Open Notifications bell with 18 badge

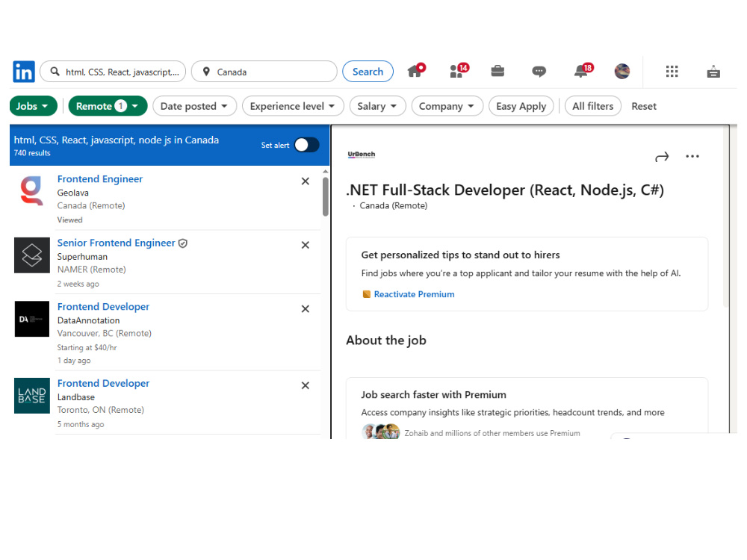click(x=583, y=71)
